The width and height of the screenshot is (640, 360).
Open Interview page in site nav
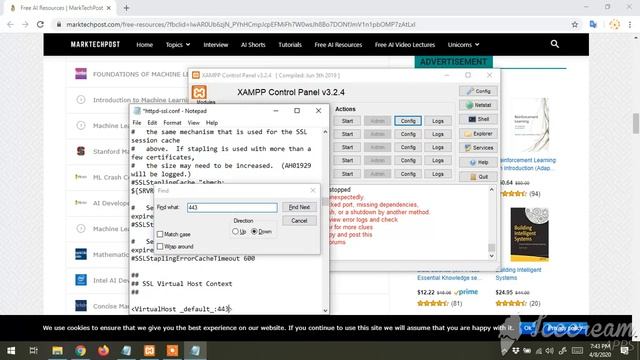click(216, 44)
